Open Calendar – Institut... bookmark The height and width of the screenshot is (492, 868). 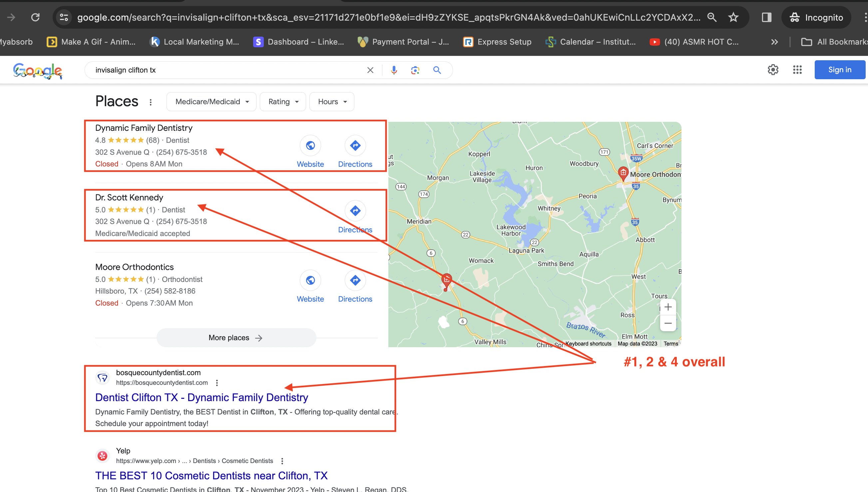coord(591,42)
